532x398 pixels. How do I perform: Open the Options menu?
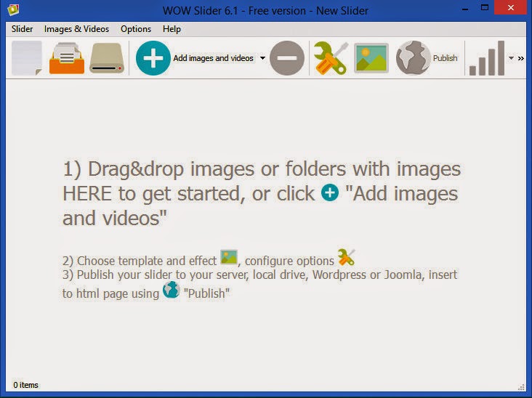coord(136,29)
